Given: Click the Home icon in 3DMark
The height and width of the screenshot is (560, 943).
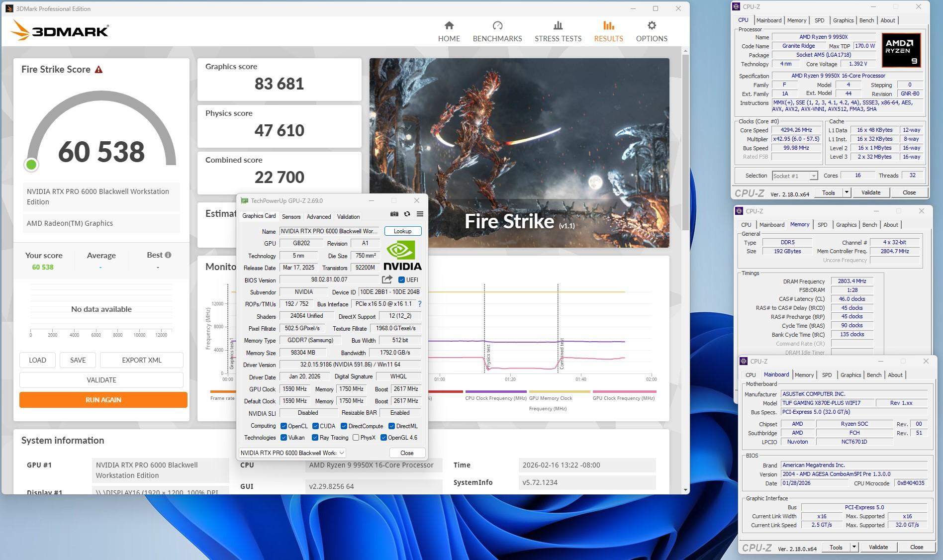Looking at the screenshot, I should click(449, 26).
